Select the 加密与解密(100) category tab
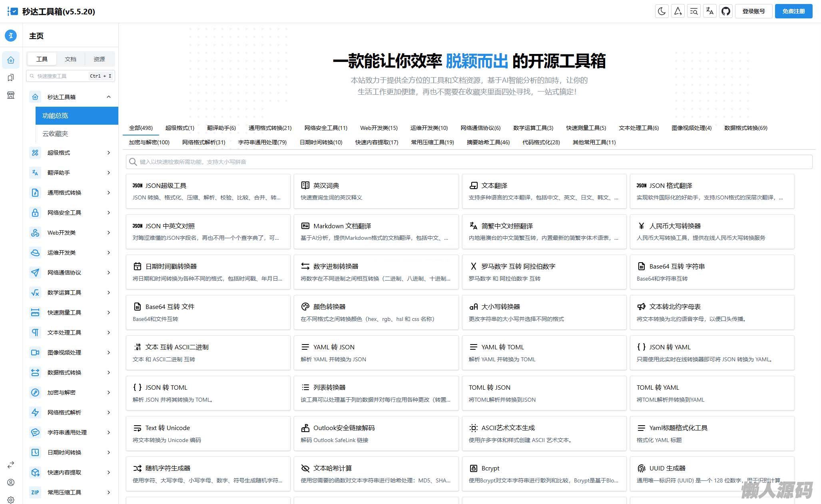 (149, 142)
